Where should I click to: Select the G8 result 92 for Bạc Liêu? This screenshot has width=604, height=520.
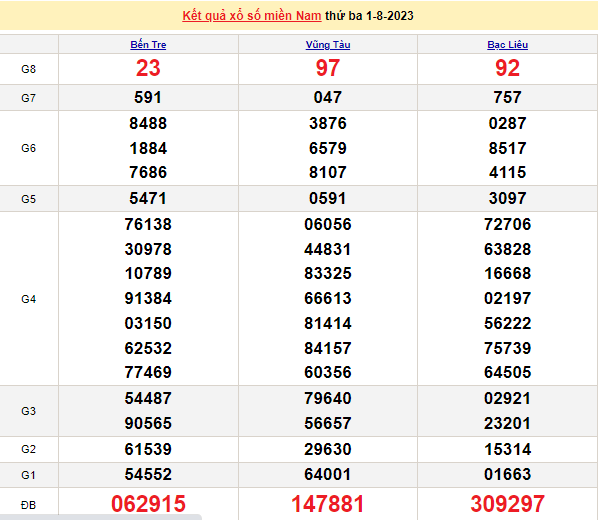point(507,68)
